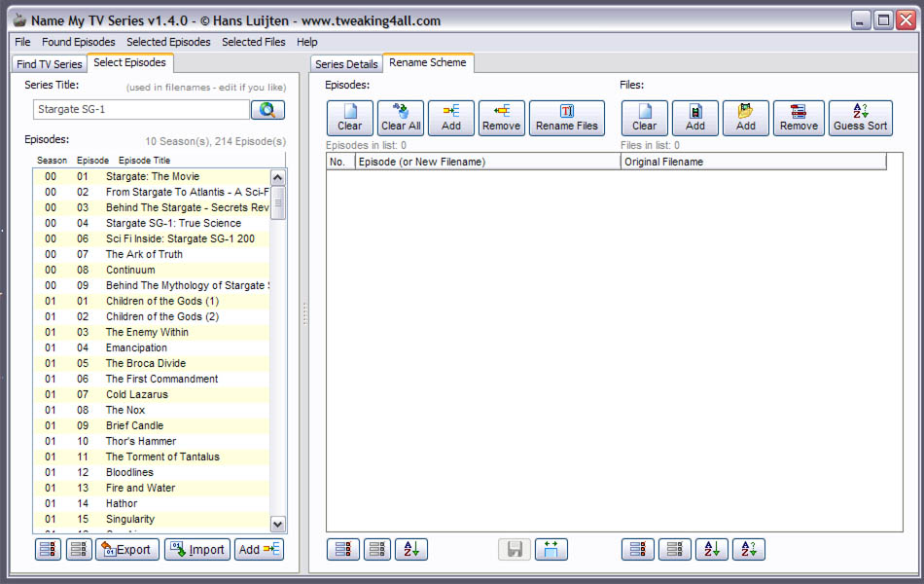Select all episodes icon under left episode list
Image resolution: width=924 pixels, height=584 pixels.
[48, 549]
